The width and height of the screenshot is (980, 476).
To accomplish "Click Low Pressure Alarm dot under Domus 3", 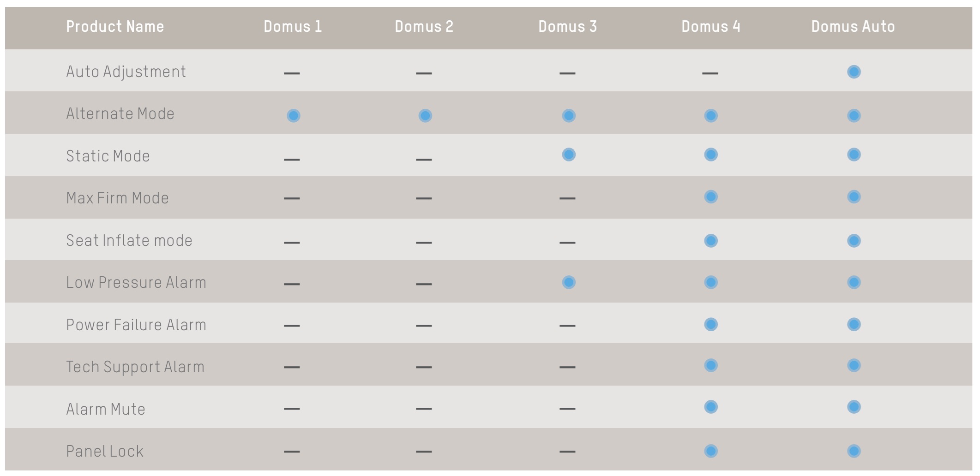I will click(x=569, y=282).
